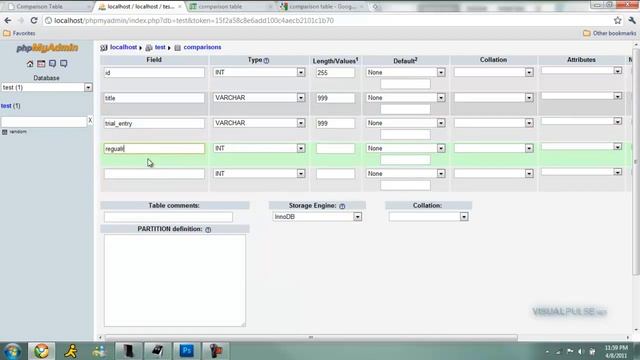The height and width of the screenshot is (360, 640).
Task: Bookmark the page with the star icon
Action: point(618,20)
